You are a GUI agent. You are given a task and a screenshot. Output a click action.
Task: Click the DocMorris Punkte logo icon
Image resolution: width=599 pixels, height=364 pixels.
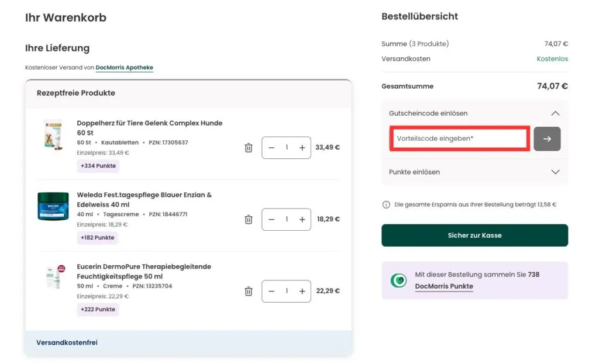point(398,280)
